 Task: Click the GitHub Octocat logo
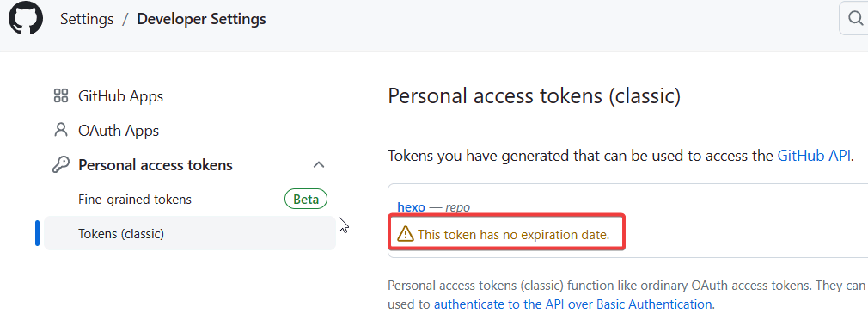point(26,19)
